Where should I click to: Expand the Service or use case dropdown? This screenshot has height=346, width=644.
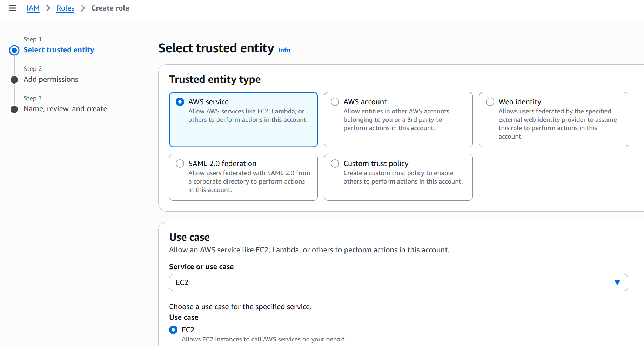coord(398,282)
